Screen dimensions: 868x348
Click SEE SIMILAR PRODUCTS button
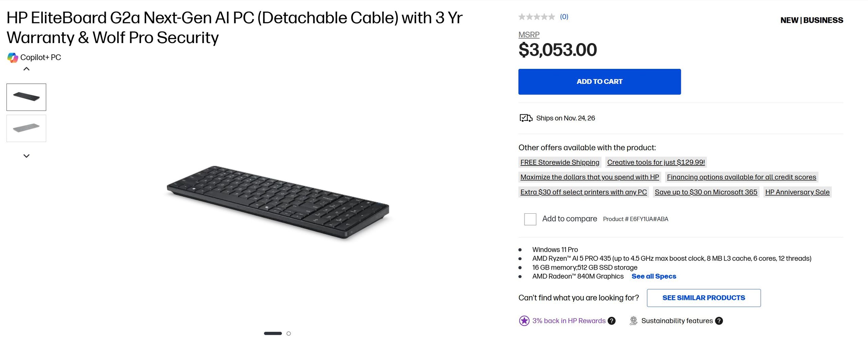click(x=704, y=298)
